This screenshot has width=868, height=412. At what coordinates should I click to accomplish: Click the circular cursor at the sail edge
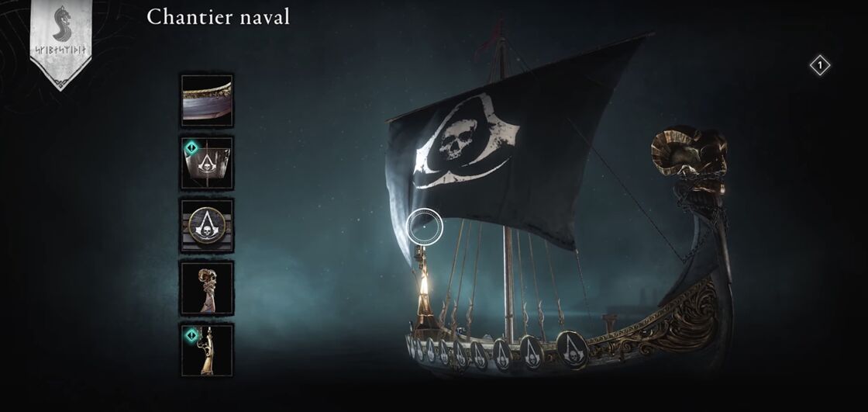(425, 227)
